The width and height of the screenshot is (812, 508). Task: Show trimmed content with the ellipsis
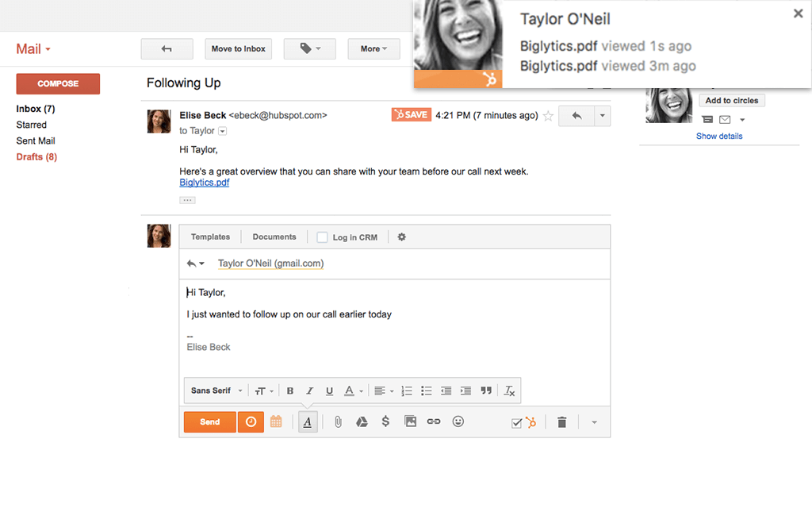coord(187,199)
